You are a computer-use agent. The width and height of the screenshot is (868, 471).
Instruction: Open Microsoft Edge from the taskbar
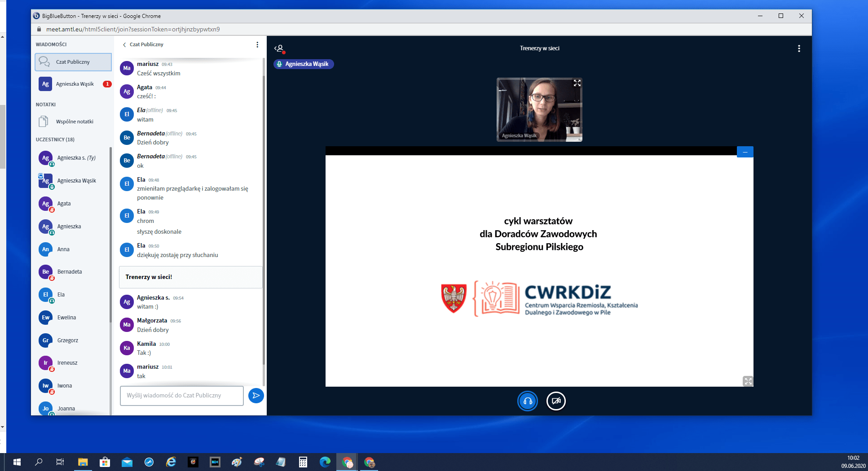click(x=325, y=462)
